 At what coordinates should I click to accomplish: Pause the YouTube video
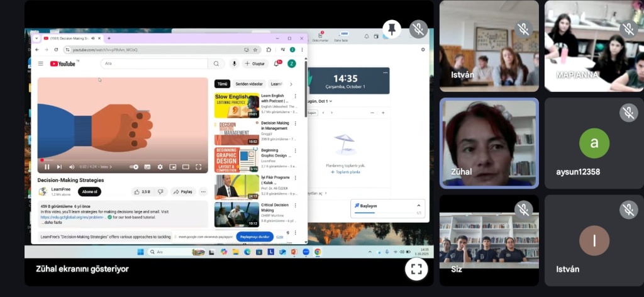click(47, 167)
